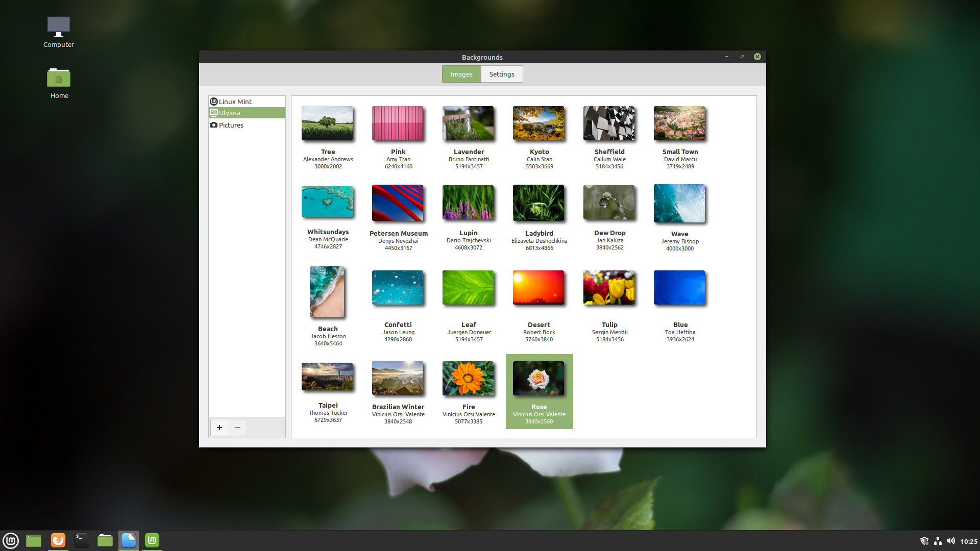This screenshot has width=980, height=551.
Task: Select the Wave wallpaper by Jeremy Bishop
Action: pyautogui.click(x=679, y=203)
